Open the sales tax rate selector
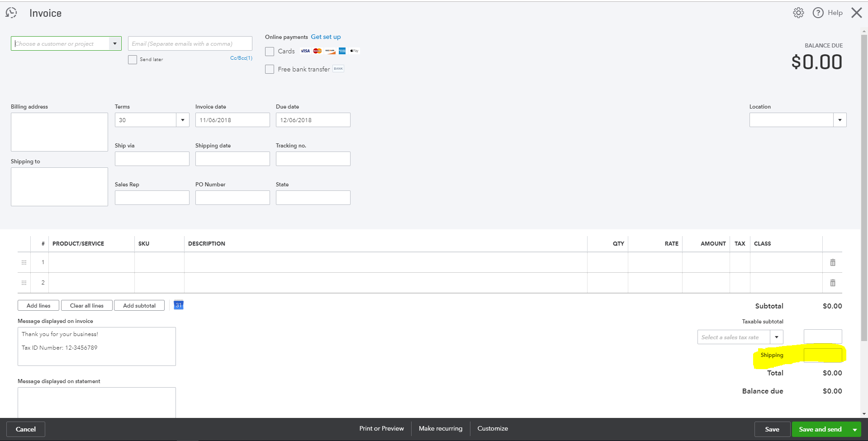The width and height of the screenshot is (868, 441). [x=777, y=337]
